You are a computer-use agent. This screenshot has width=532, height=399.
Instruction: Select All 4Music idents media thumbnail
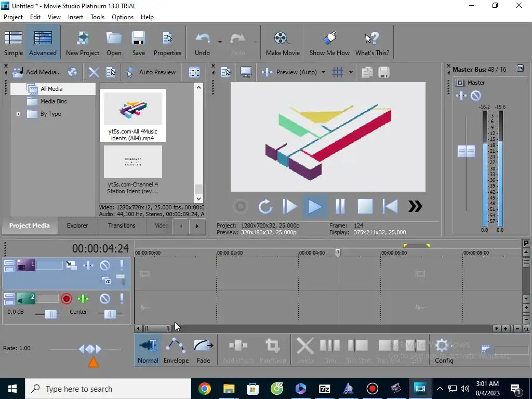[x=132, y=115]
